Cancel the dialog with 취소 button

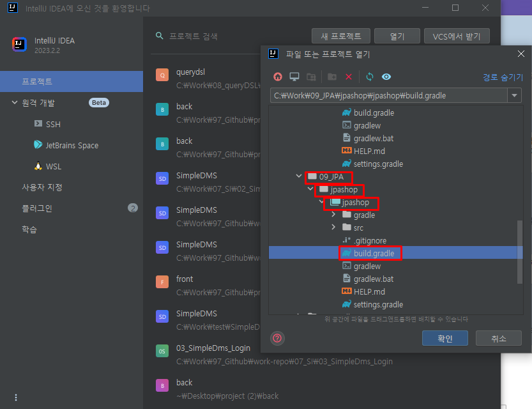tap(498, 338)
